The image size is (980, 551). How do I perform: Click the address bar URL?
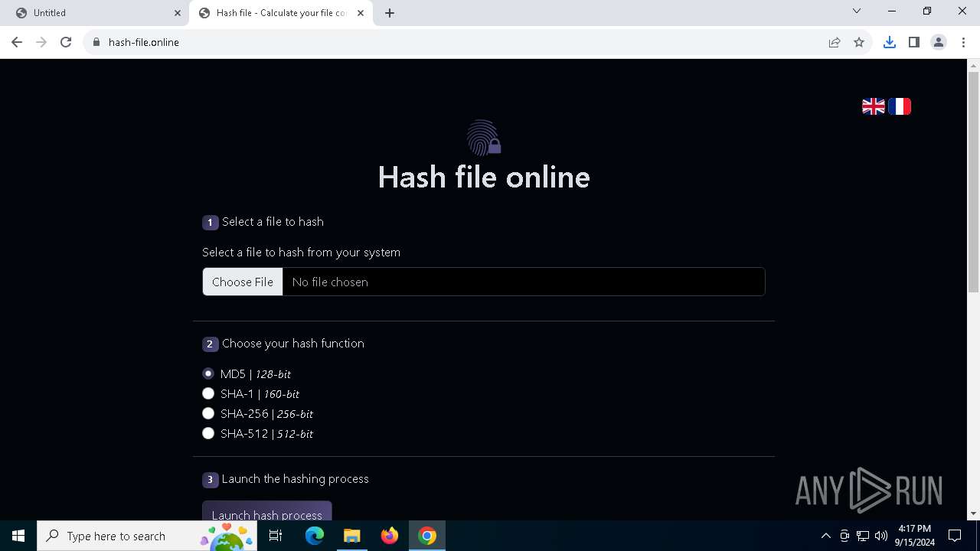pos(144,42)
